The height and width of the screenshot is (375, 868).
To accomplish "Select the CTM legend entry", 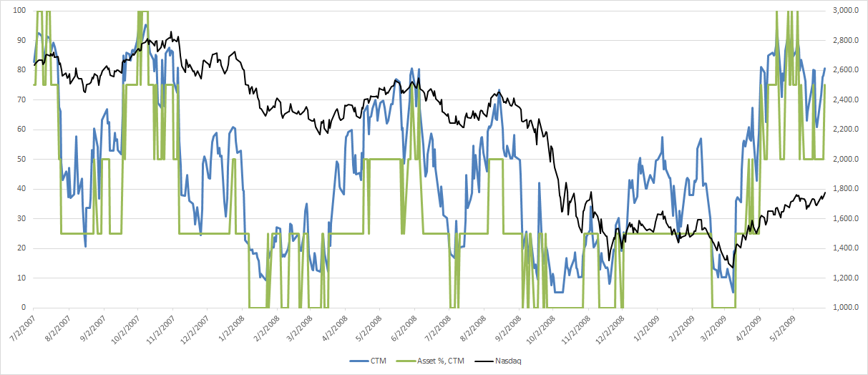I will [368, 361].
